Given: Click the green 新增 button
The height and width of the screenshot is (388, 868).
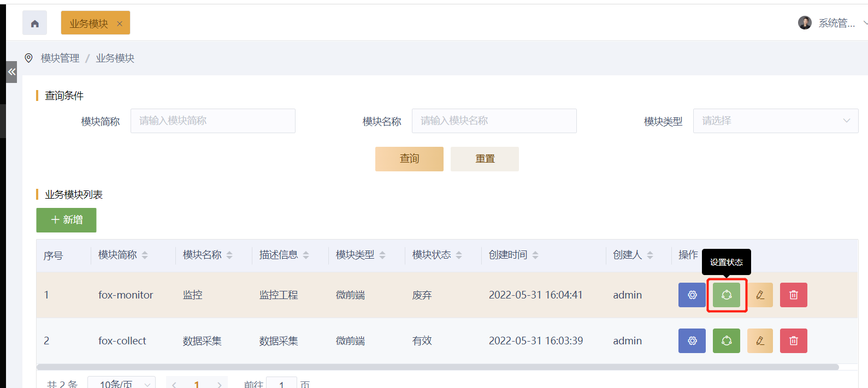Looking at the screenshot, I should [67, 220].
